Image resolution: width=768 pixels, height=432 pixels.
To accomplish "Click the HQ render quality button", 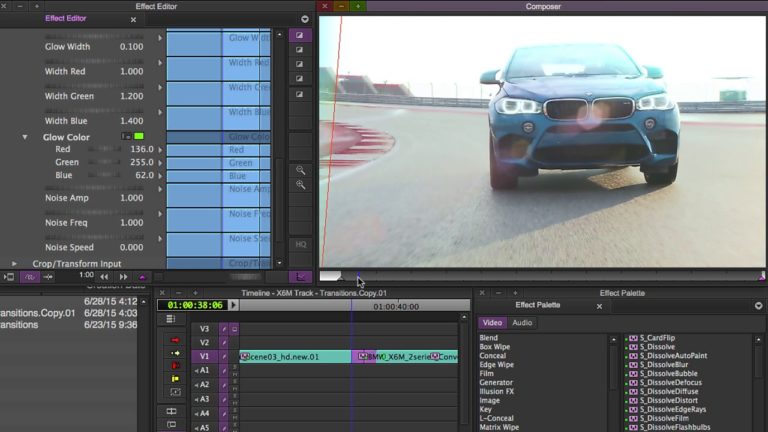I will [300, 243].
